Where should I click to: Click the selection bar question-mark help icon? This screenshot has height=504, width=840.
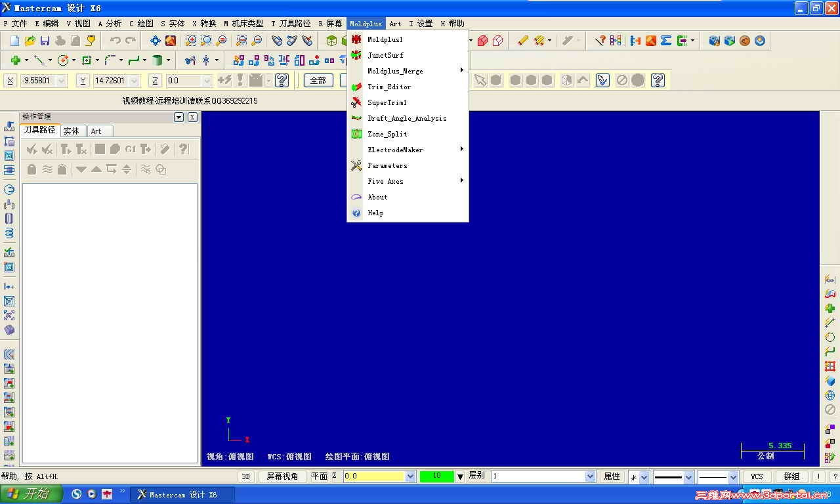(658, 80)
